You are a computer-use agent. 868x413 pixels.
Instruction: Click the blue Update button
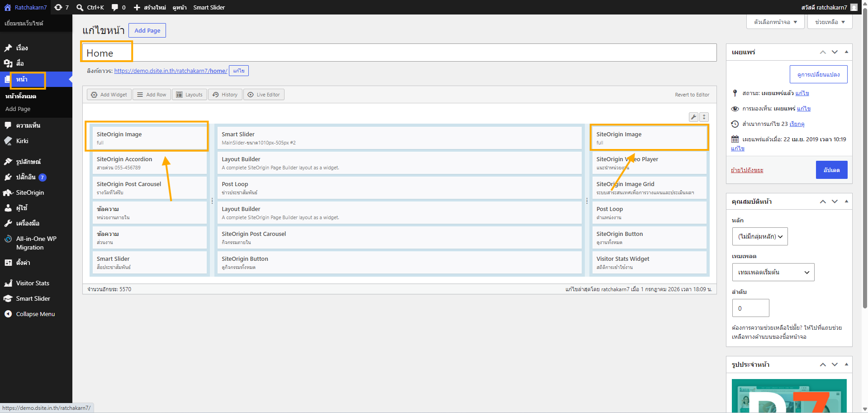pos(831,170)
